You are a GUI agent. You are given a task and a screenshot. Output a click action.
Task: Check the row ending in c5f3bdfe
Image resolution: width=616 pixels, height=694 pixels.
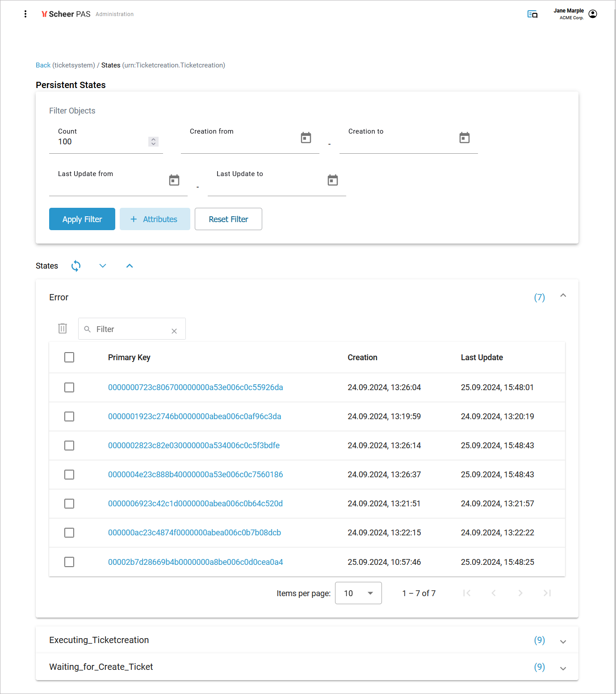[69, 446]
